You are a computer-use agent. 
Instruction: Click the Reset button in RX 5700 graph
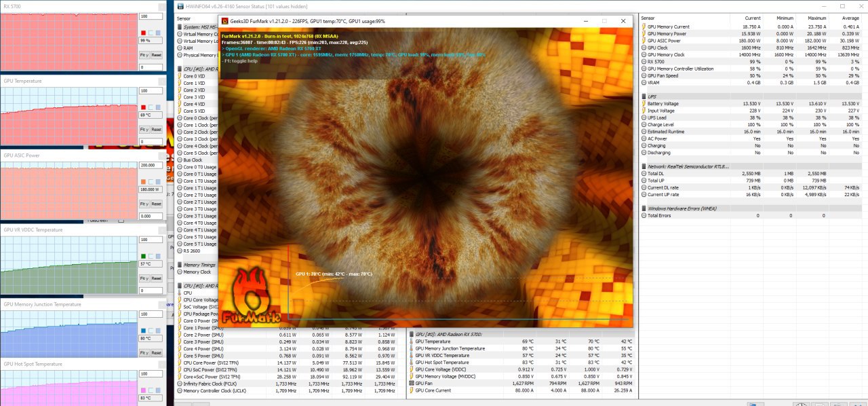click(x=156, y=54)
